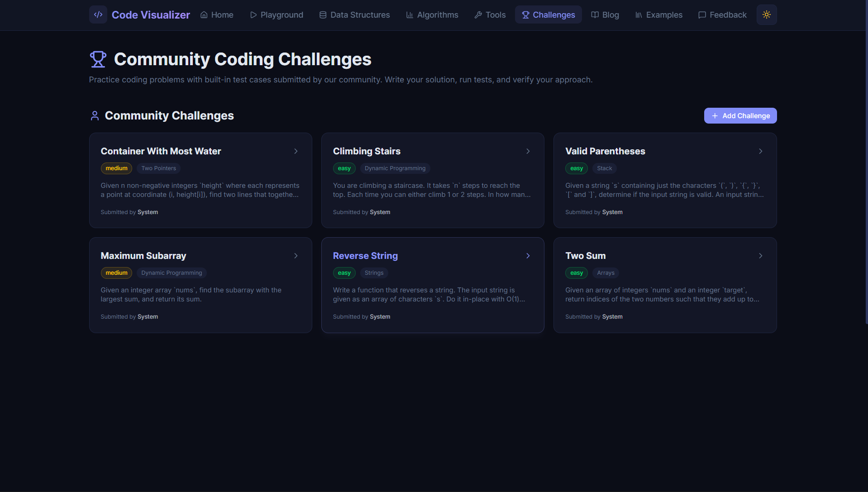Open Maximum Subarray via its chevron arrow
This screenshot has width=868, height=492.
(296, 256)
